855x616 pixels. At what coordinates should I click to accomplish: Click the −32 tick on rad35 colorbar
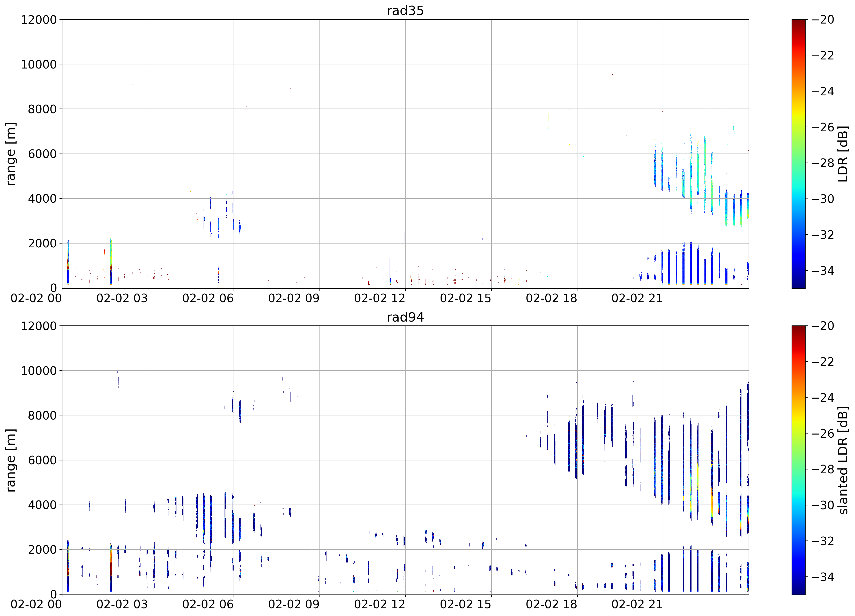pyautogui.click(x=823, y=235)
